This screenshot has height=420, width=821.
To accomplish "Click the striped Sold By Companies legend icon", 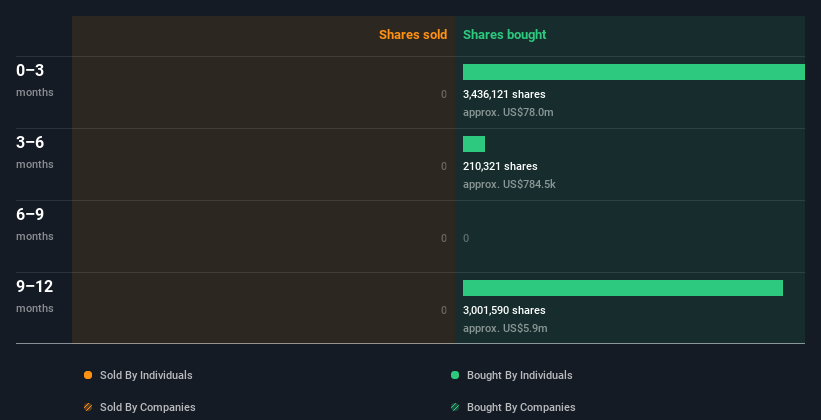I will pos(88,407).
